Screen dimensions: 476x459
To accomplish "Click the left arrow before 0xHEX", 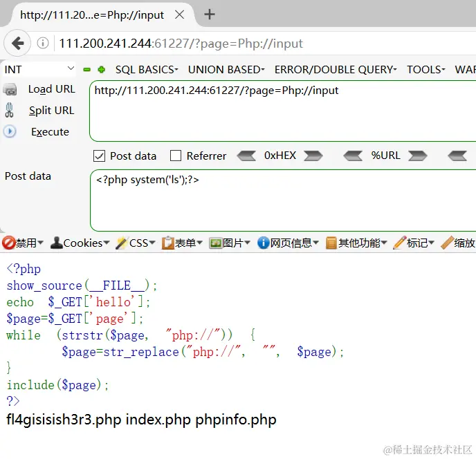I will (246, 156).
